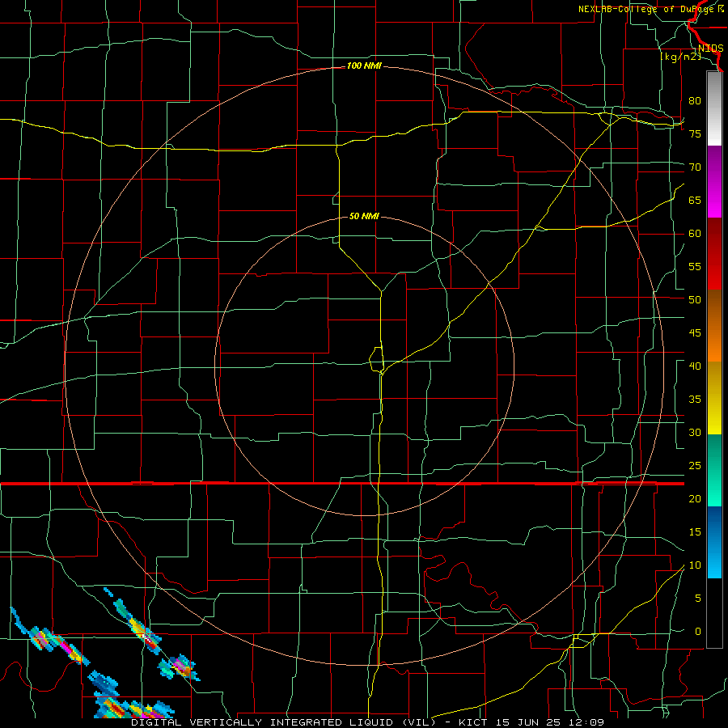Click the 20 value on the color scale
Image resolution: width=728 pixels, height=728 pixels.
pos(695,498)
